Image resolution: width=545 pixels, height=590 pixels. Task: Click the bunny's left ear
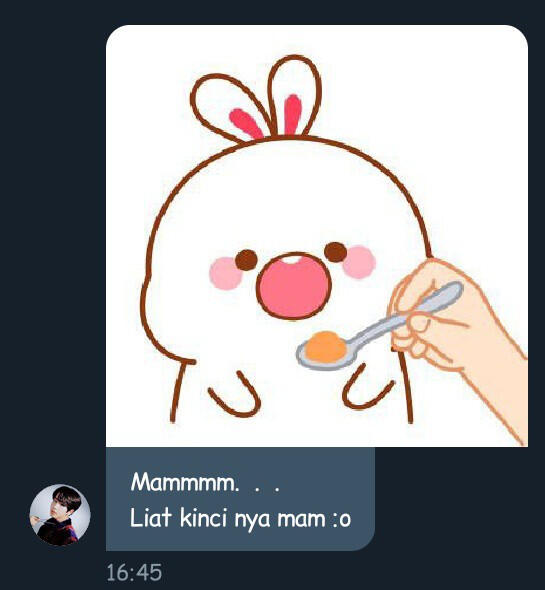[x=228, y=109]
